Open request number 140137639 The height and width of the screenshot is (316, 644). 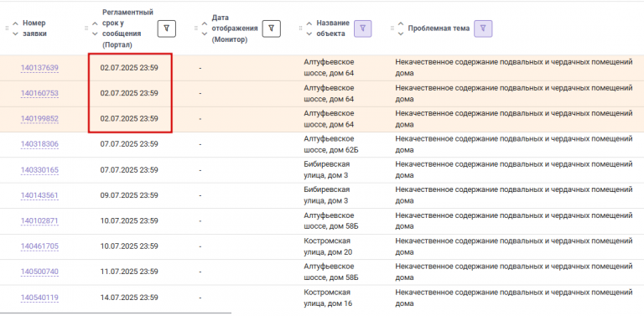click(x=39, y=68)
